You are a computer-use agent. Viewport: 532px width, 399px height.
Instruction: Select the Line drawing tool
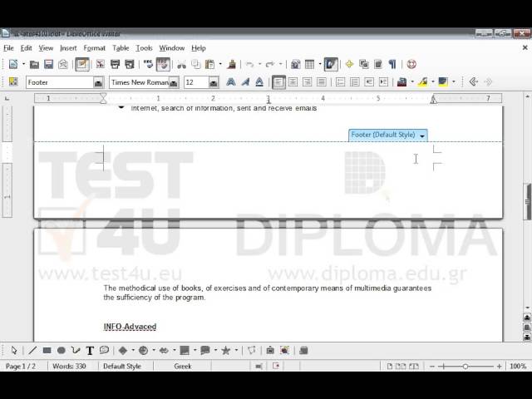click(x=32, y=351)
